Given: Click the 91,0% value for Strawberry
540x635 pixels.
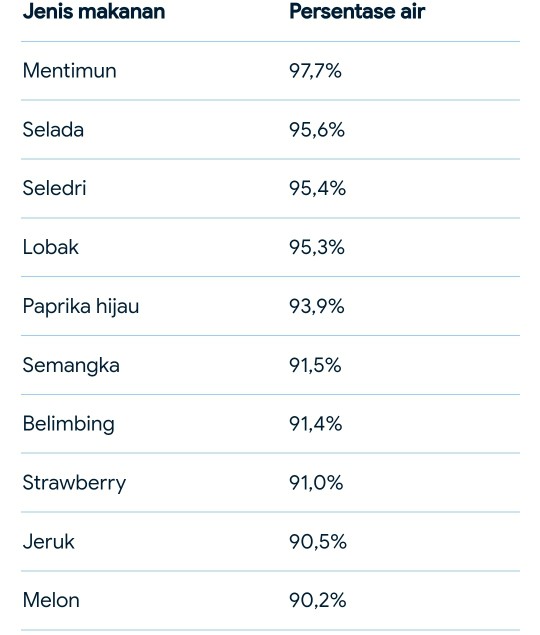Looking at the screenshot, I should [316, 483].
